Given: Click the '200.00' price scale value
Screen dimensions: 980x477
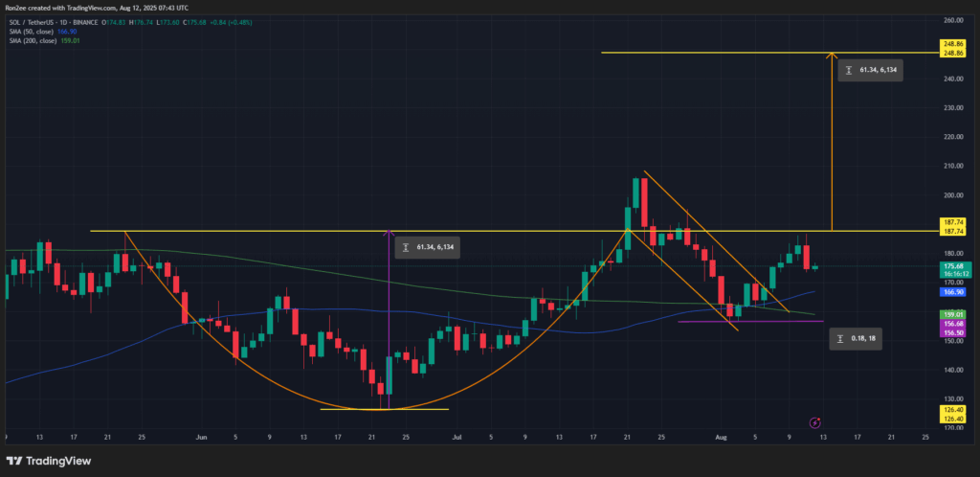Looking at the screenshot, I should click(952, 195).
